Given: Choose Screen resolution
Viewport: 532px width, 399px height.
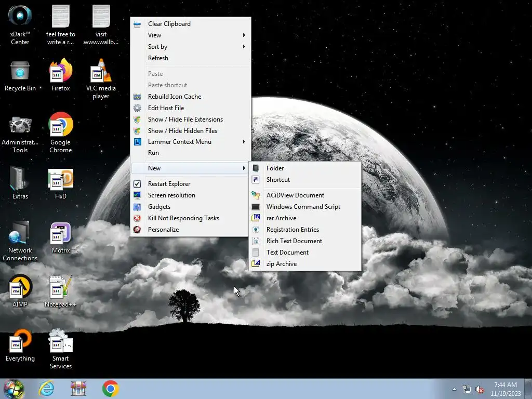Looking at the screenshot, I should [190, 195].
